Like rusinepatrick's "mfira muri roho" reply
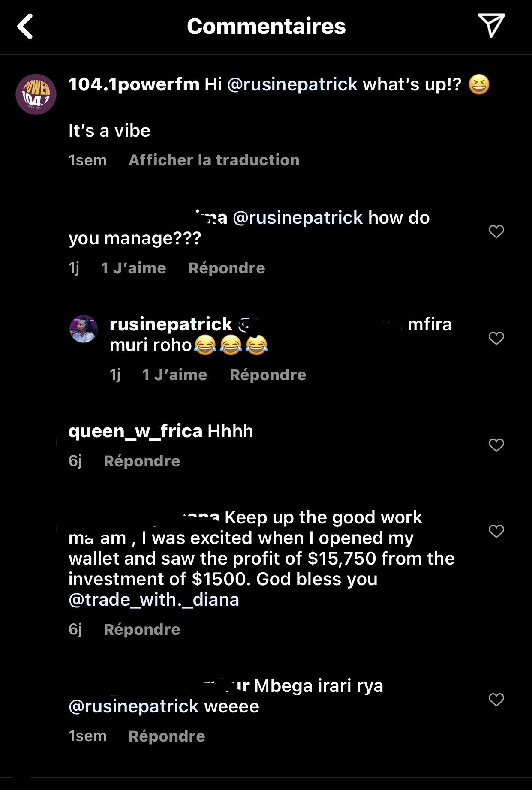Image resolution: width=532 pixels, height=790 pixels. 496,338
